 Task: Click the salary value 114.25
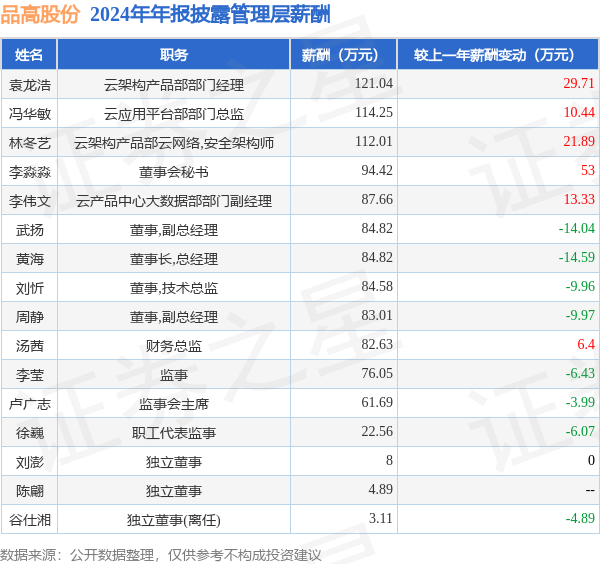[x=374, y=112]
